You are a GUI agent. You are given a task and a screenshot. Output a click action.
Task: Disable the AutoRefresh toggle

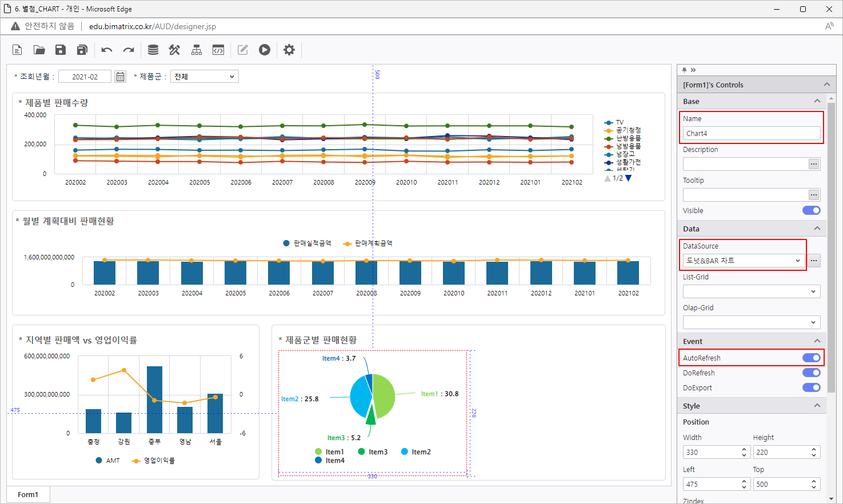[811, 358]
